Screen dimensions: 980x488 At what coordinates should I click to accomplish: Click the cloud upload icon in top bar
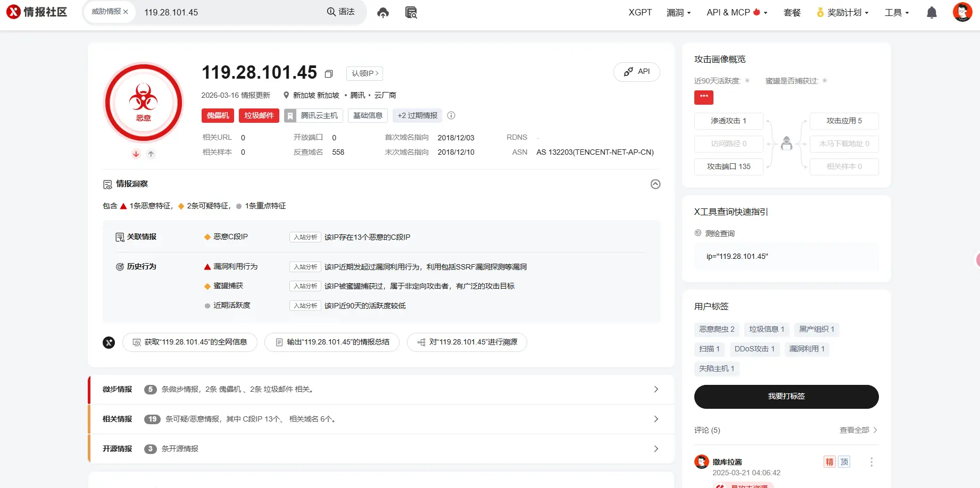click(383, 12)
